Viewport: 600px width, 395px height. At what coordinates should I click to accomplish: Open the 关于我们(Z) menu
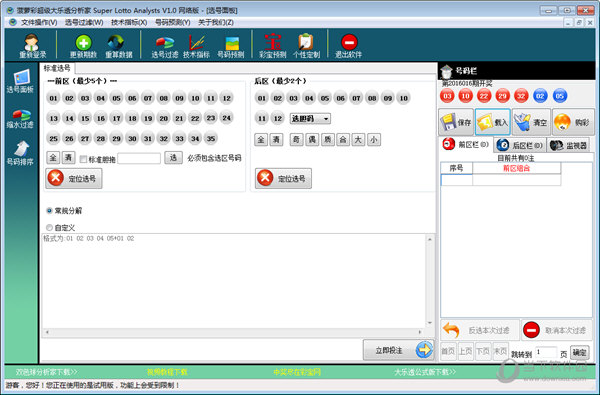point(216,23)
